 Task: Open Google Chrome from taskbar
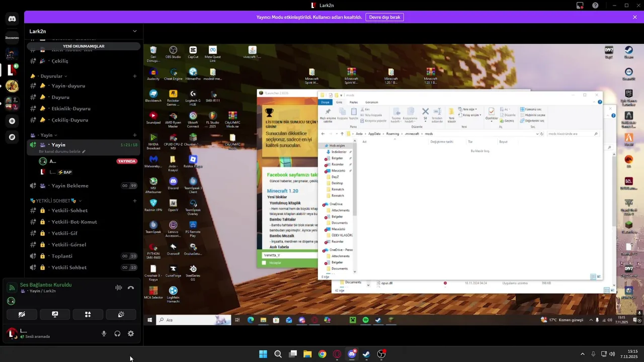(322, 354)
